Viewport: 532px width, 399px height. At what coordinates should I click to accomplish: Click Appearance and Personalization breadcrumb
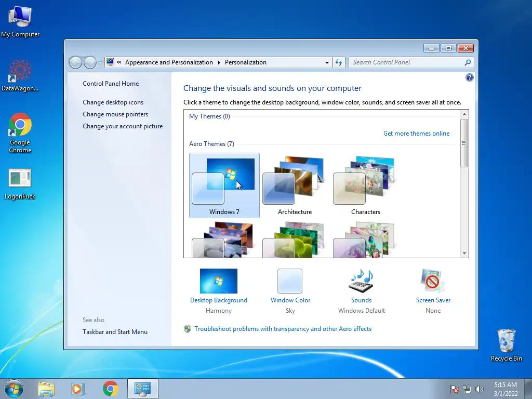point(169,62)
